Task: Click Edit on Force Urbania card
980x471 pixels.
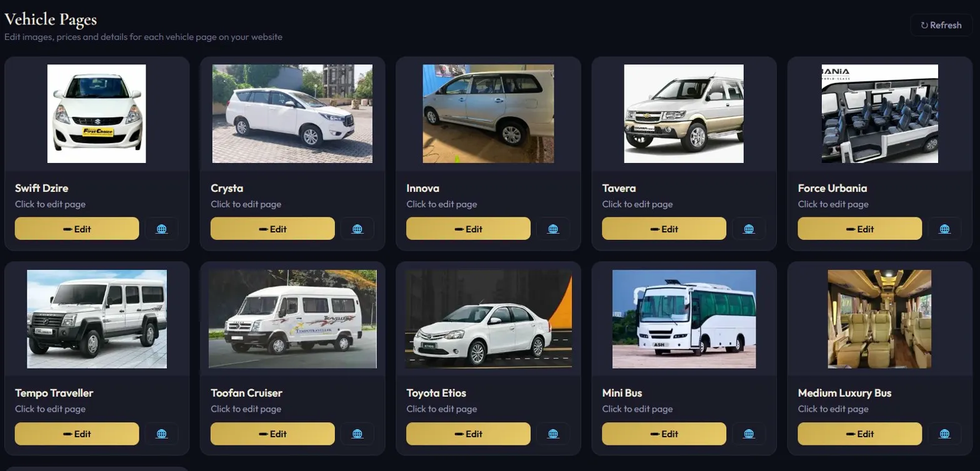Action: click(860, 229)
